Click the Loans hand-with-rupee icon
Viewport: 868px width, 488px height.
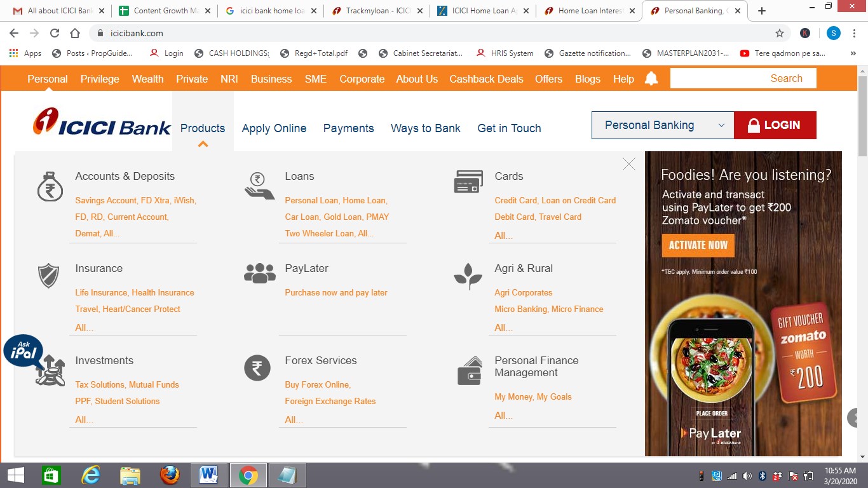click(x=258, y=185)
